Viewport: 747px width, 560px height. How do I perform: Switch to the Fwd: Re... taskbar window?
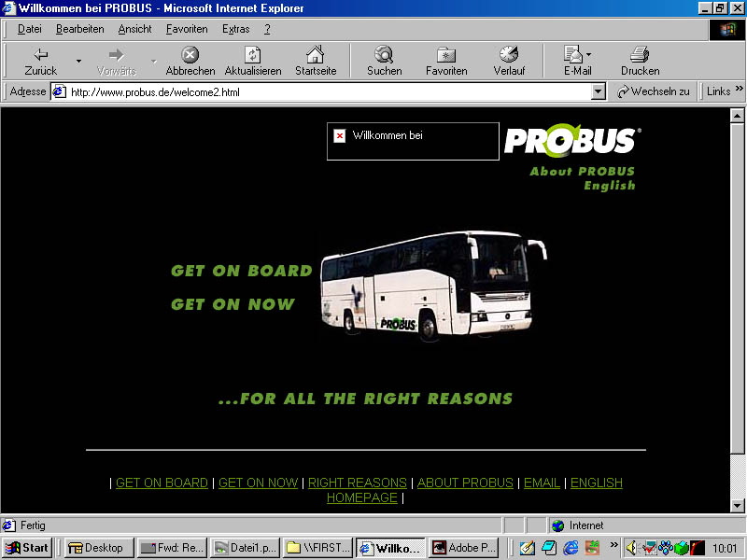point(173,548)
